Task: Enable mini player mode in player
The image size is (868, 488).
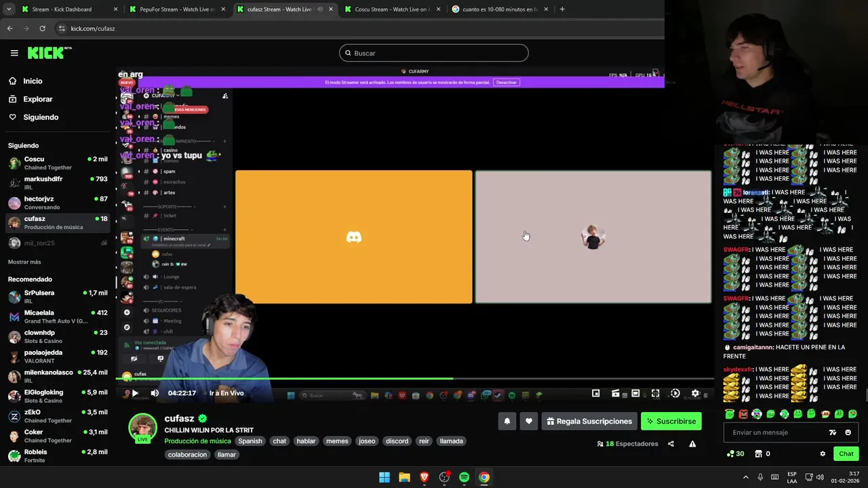Action: click(595, 393)
